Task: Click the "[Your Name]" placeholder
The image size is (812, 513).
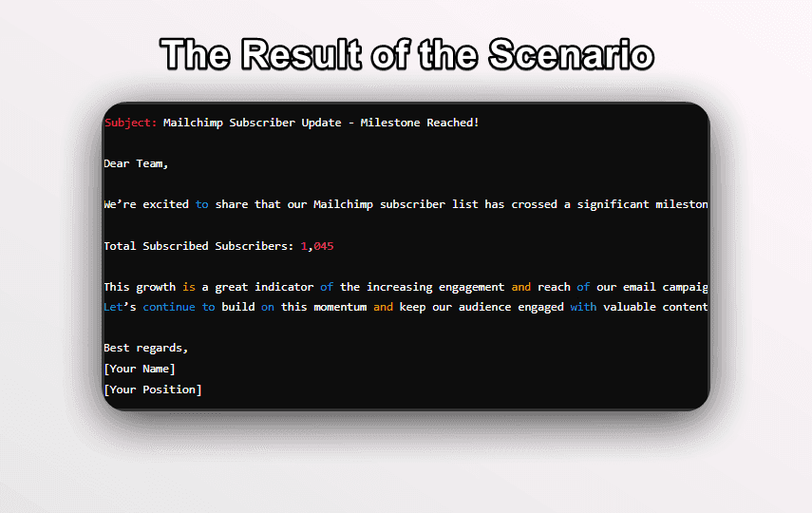Action: 139,369
